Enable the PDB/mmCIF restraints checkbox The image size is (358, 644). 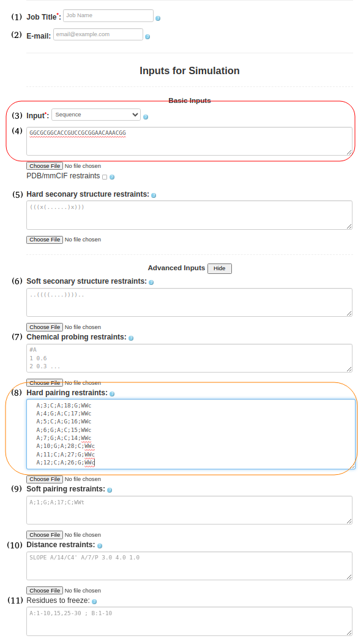[105, 177]
